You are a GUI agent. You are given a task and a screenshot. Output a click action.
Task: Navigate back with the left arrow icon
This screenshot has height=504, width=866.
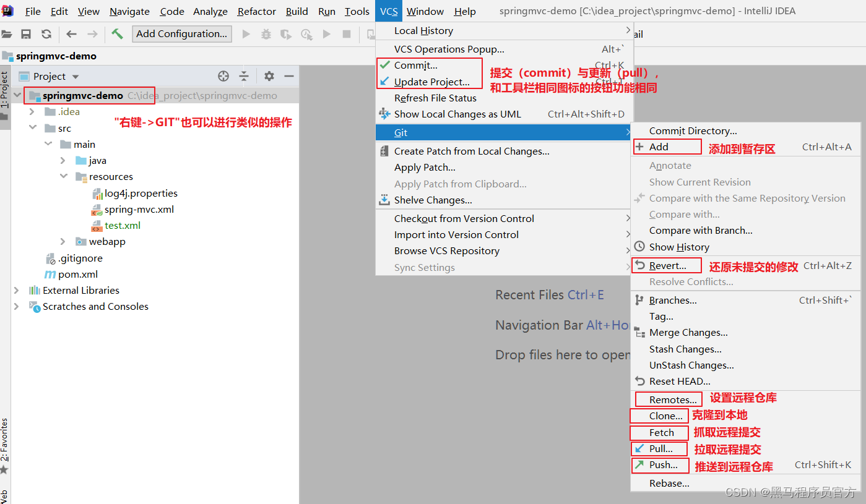tap(72, 34)
